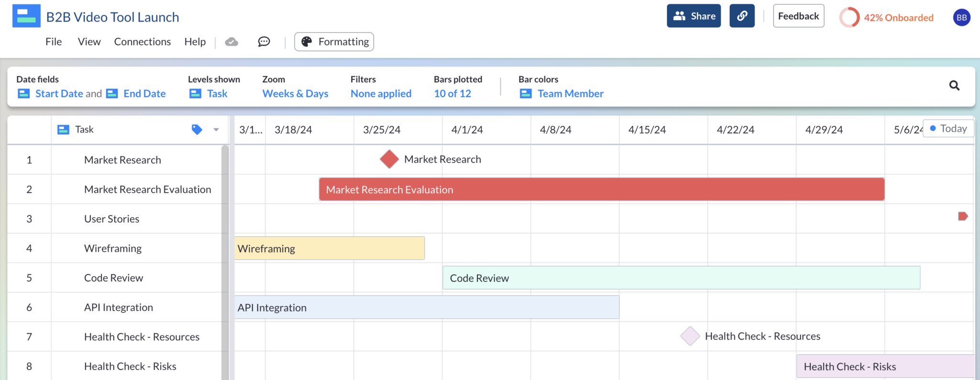Click the Market Research milestone label
980x380 pixels.
pyautogui.click(x=443, y=159)
